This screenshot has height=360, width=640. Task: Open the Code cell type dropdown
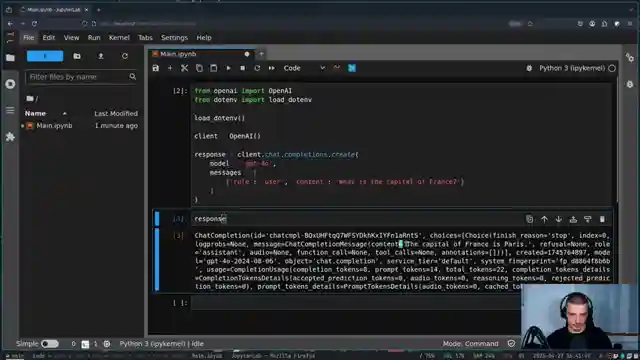304,68
